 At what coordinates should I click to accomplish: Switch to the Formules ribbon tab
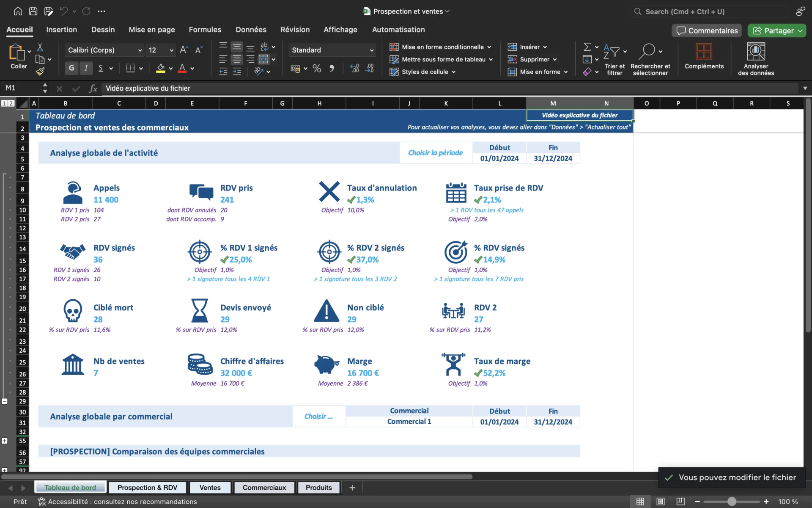pos(205,30)
